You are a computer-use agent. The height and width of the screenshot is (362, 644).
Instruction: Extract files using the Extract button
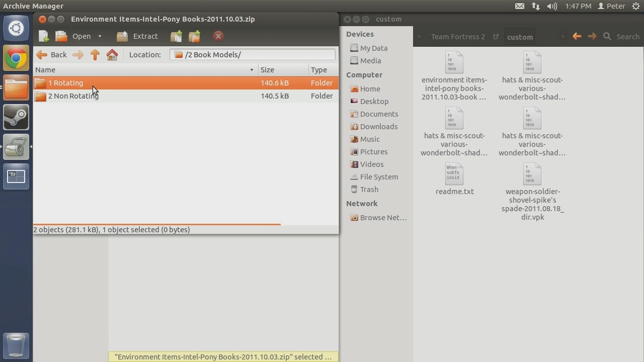[x=137, y=36]
